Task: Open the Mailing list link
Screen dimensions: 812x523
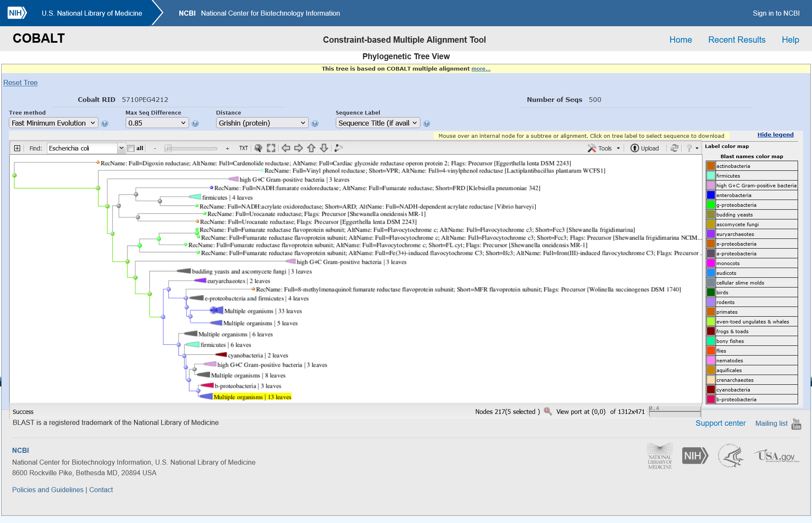Action: [771, 423]
